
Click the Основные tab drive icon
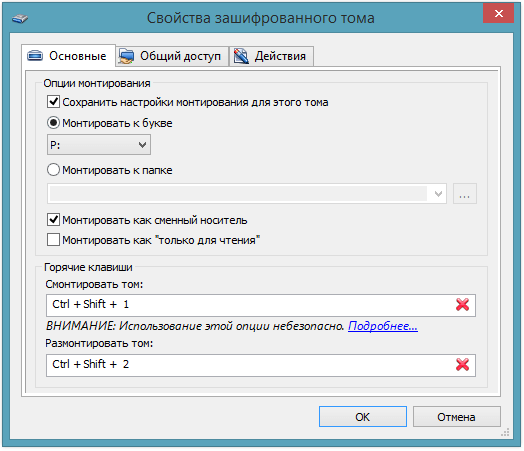[x=35, y=55]
